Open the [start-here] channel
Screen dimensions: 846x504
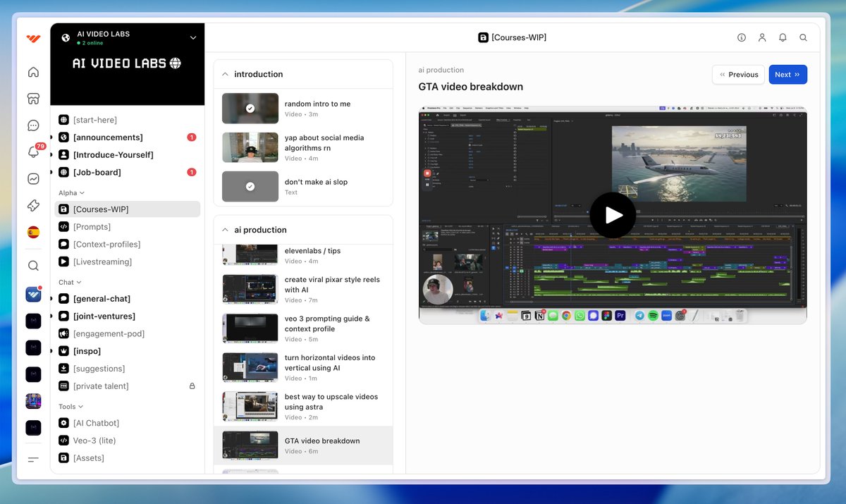pos(127,120)
